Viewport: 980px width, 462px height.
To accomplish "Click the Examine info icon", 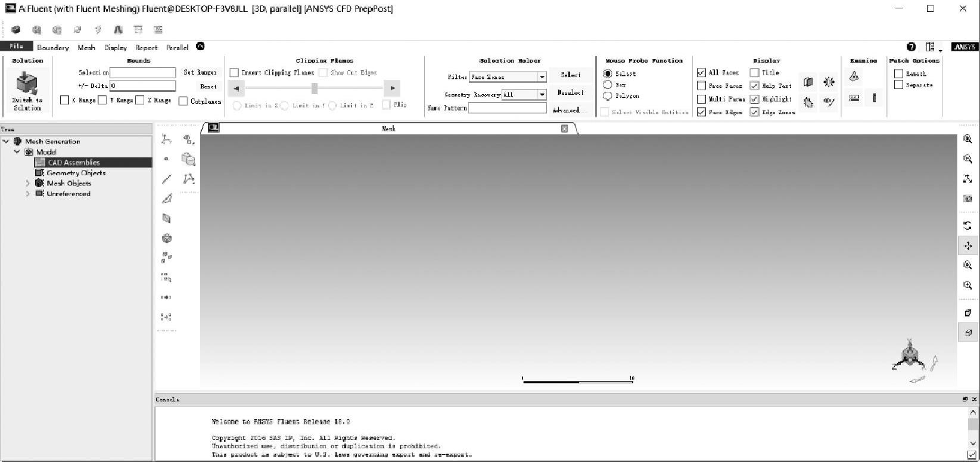I will [874, 98].
